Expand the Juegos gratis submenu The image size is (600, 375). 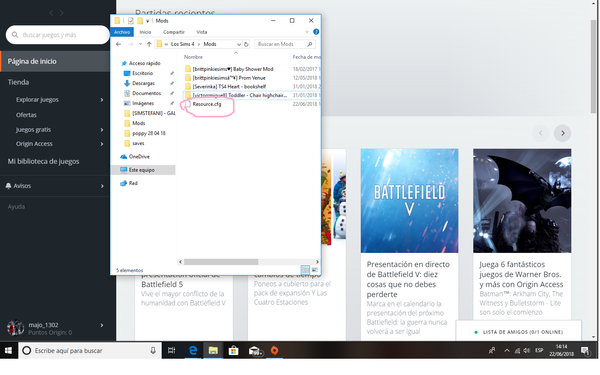pos(102,130)
